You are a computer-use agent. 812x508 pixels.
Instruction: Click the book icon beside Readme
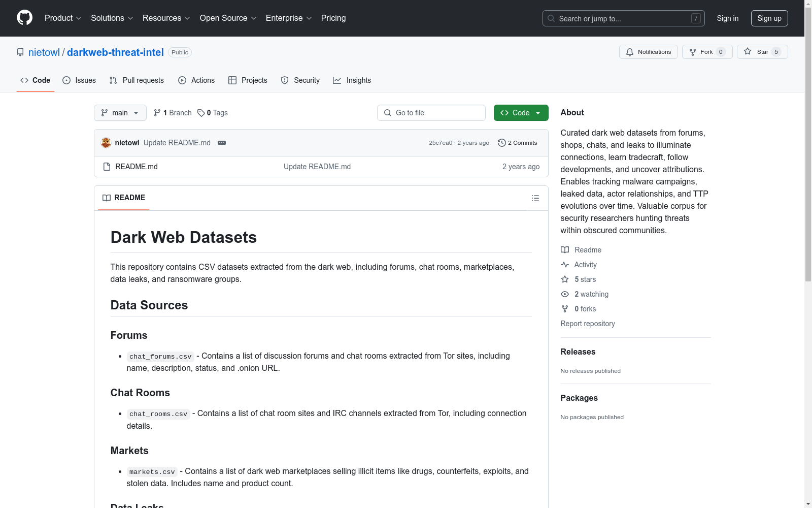[x=565, y=250]
